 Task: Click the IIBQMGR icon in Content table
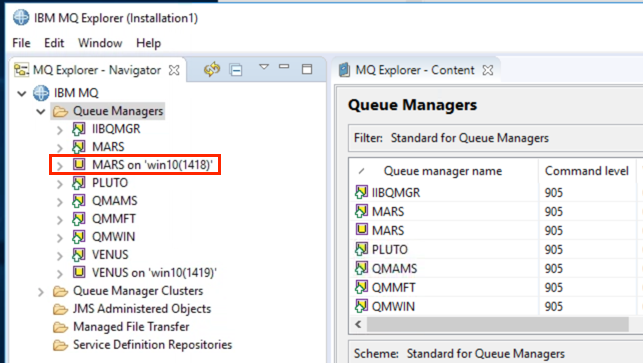[x=361, y=192]
